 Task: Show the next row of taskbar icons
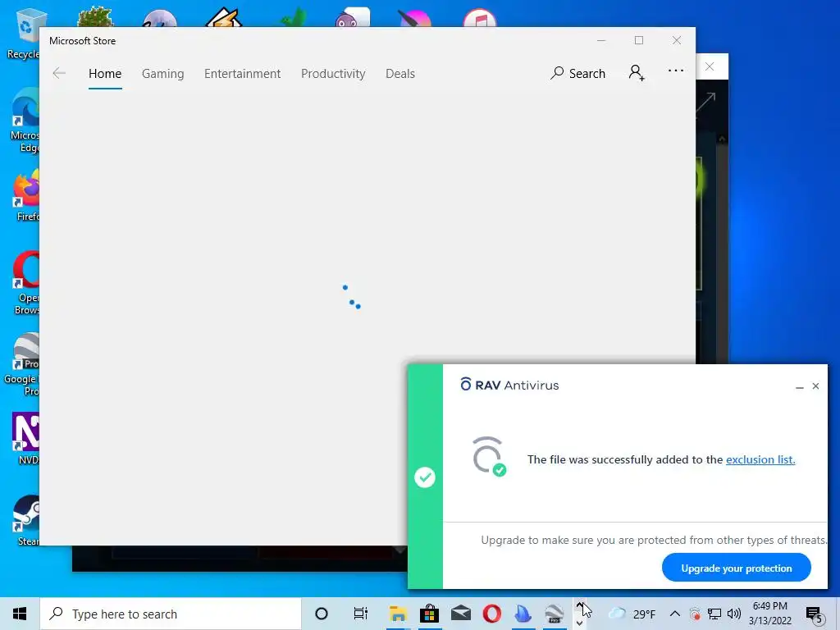pos(579,623)
